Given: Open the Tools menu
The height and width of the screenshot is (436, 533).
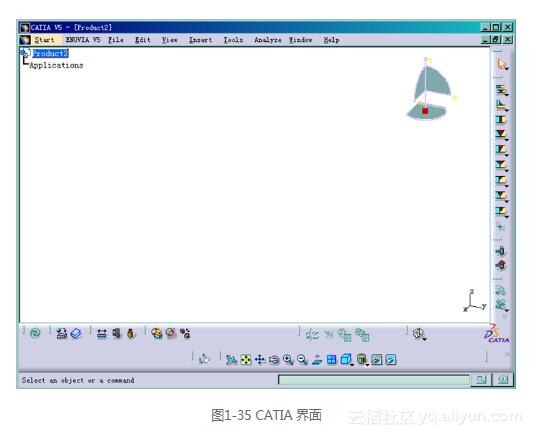Looking at the screenshot, I should [x=233, y=40].
